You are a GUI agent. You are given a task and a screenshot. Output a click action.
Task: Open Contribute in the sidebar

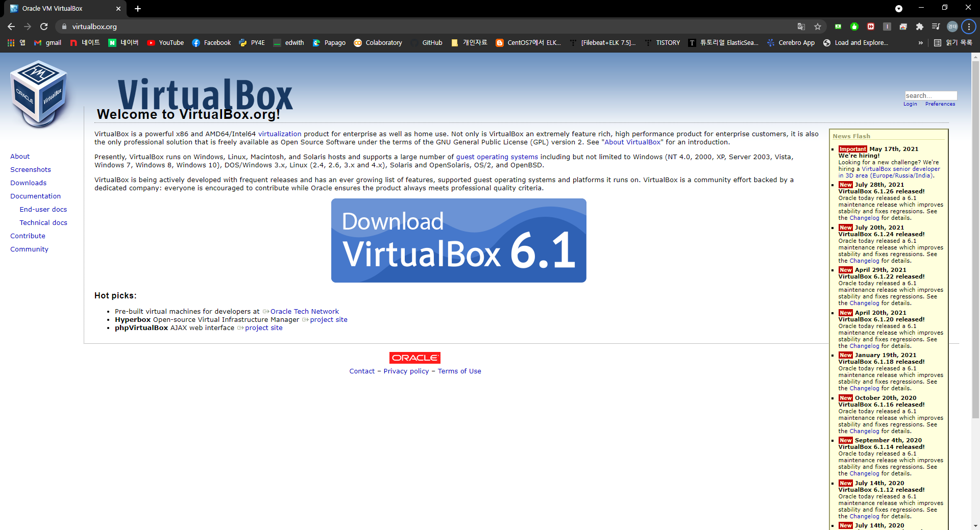point(28,236)
